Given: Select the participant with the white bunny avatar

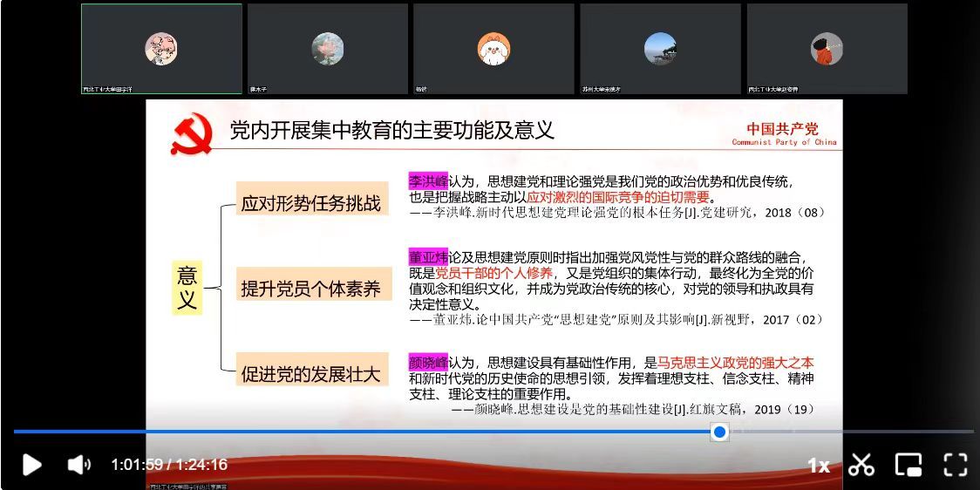Looking at the screenshot, I should 493,49.
